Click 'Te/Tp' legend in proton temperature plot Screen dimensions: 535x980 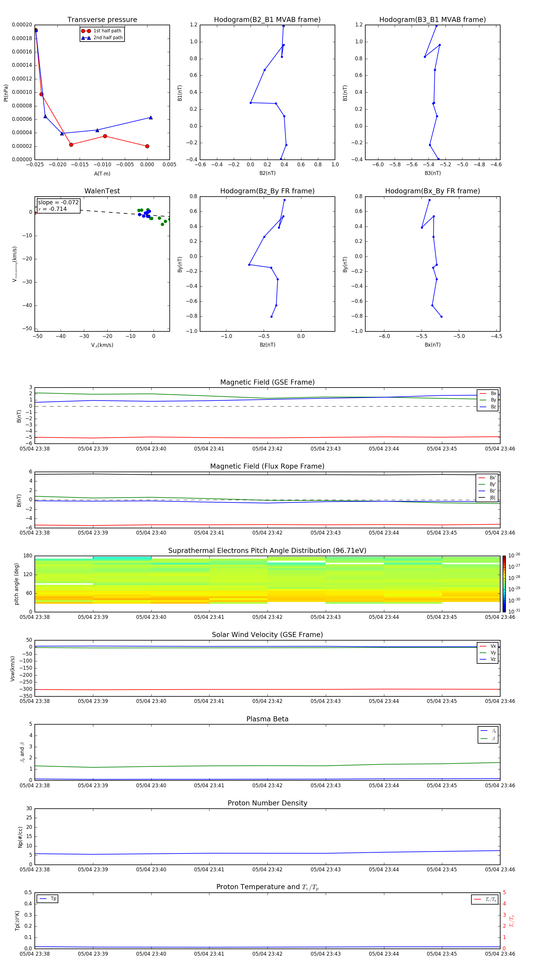[x=485, y=899]
